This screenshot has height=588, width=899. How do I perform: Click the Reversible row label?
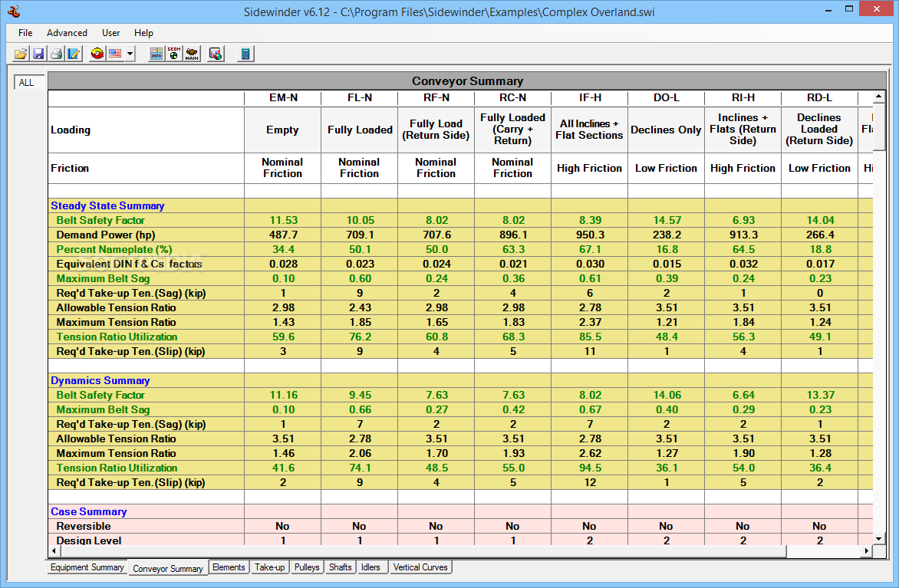pos(84,526)
